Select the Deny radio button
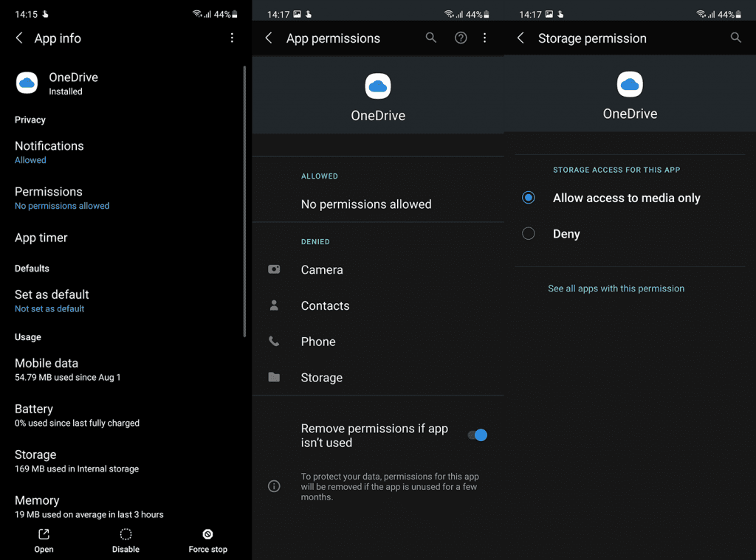The image size is (756, 560). click(x=528, y=233)
